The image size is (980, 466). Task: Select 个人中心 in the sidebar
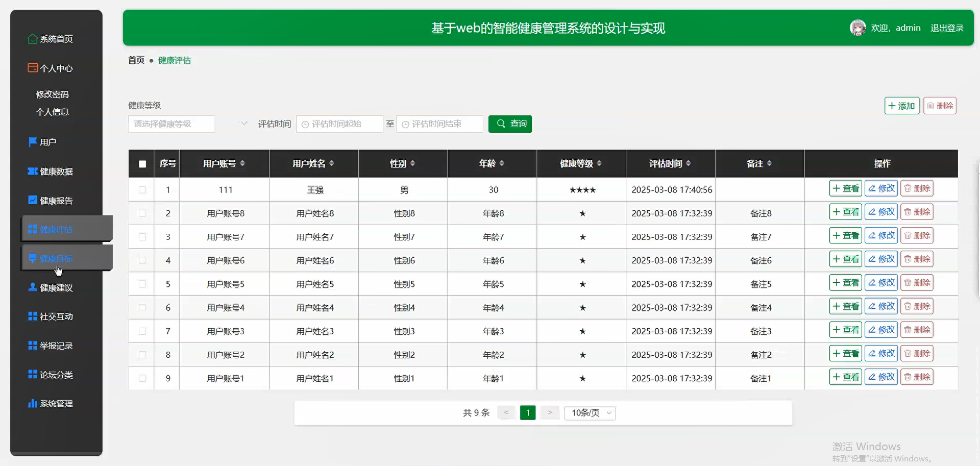point(56,68)
